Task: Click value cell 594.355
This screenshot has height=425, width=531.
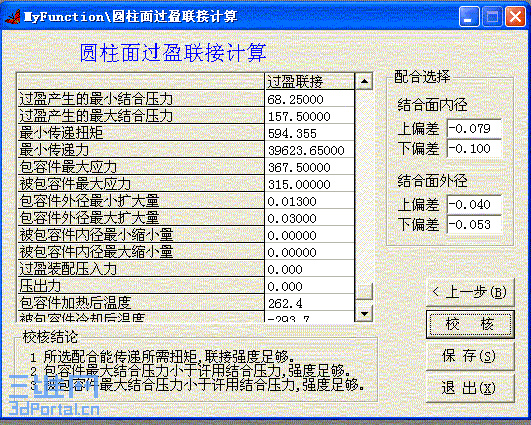Action: [309, 133]
